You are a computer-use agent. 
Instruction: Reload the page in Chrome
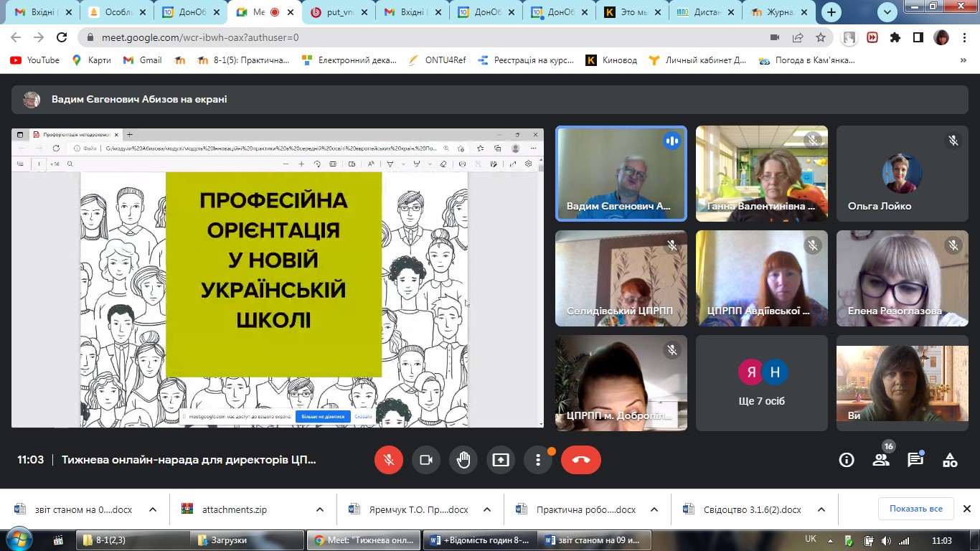(x=62, y=38)
